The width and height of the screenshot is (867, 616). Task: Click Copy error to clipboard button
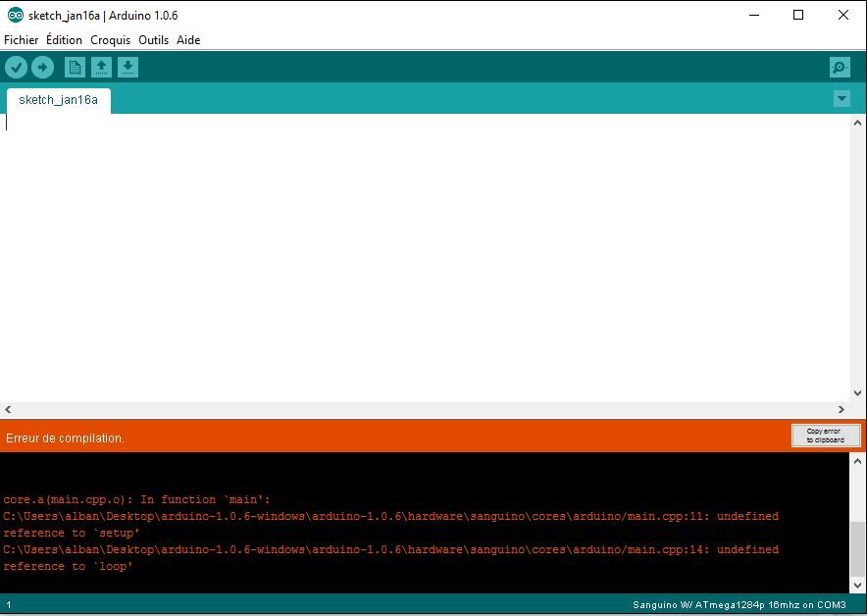(826, 436)
